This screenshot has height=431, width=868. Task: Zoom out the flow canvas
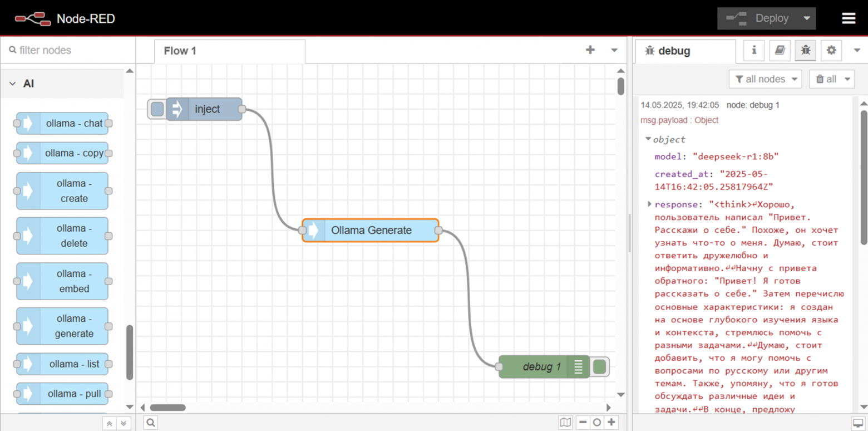[583, 423]
